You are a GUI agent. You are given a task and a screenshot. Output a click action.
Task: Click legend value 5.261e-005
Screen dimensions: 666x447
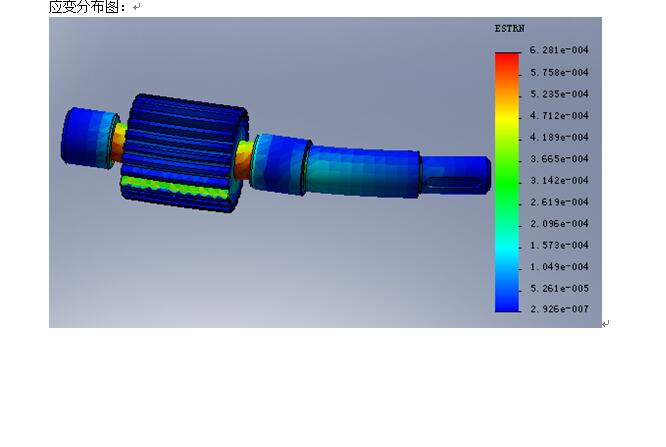point(559,289)
